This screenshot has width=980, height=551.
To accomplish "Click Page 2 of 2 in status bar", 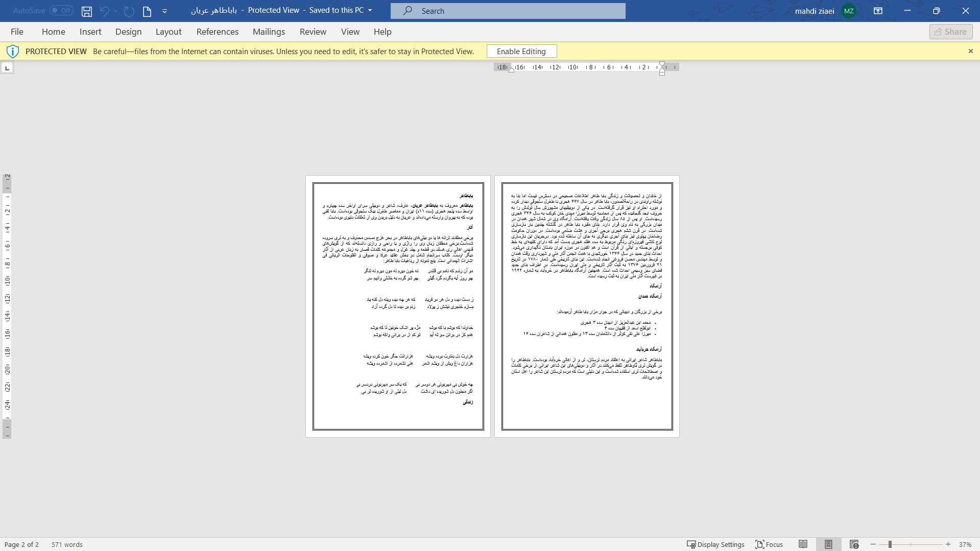I will click(x=21, y=544).
